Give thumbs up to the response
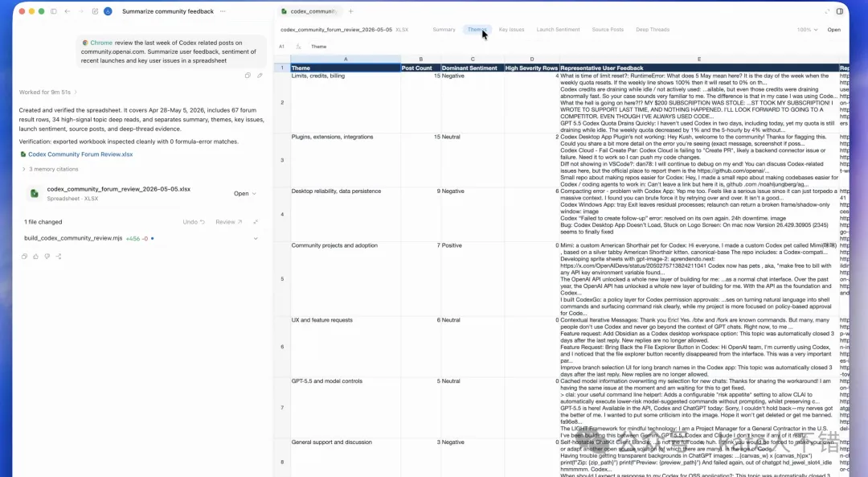868x477 pixels. [x=36, y=257]
